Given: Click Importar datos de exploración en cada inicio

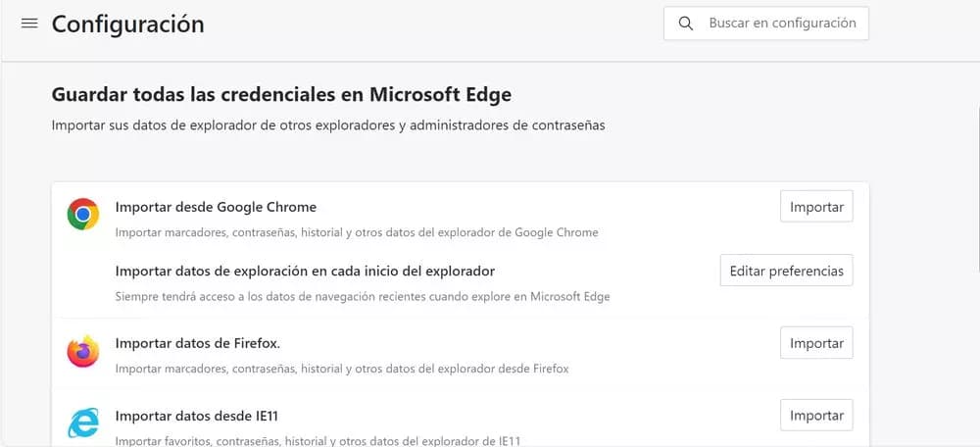Looking at the screenshot, I should pos(305,272).
